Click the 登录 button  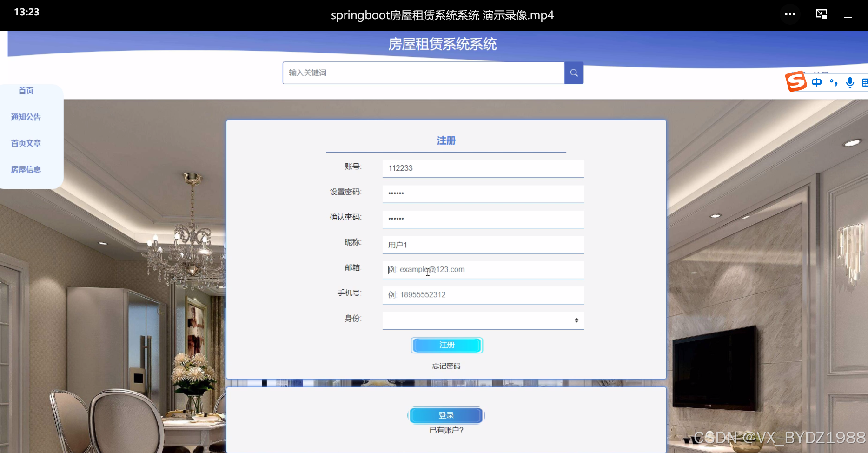point(446,415)
